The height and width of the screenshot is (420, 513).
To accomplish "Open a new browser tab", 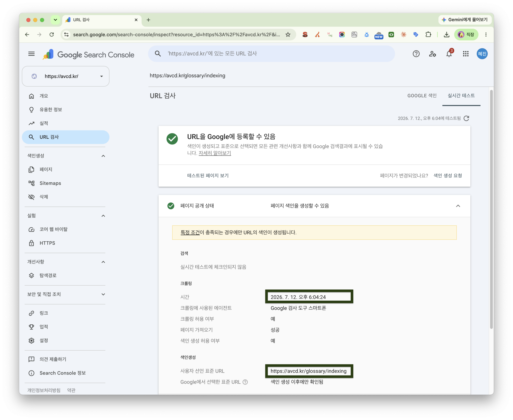I will coord(148,20).
